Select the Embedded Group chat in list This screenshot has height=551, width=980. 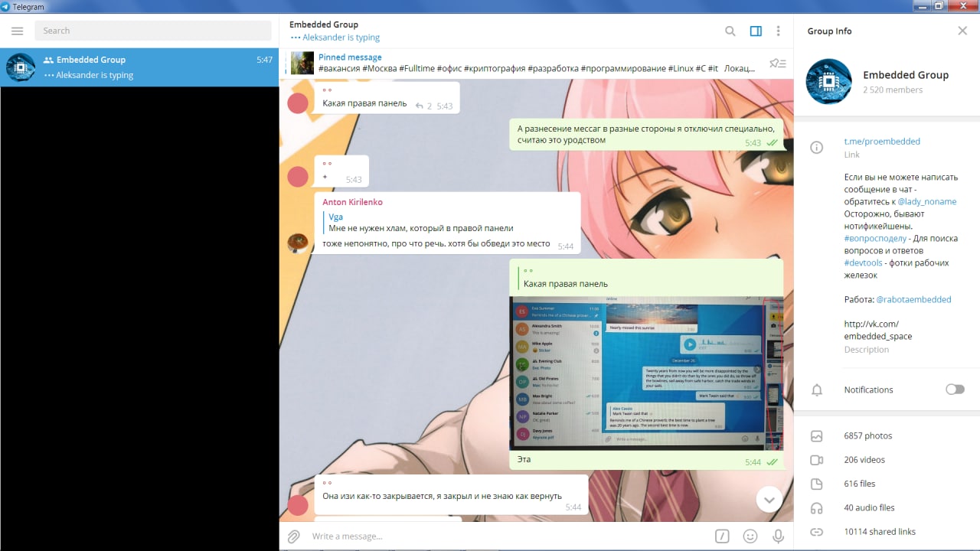[139, 67]
